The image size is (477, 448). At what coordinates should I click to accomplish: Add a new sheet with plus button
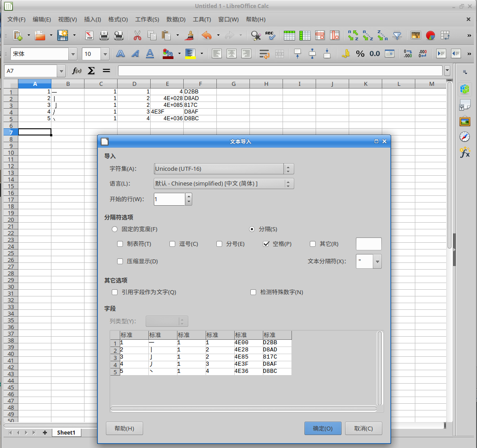tap(45, 433)
